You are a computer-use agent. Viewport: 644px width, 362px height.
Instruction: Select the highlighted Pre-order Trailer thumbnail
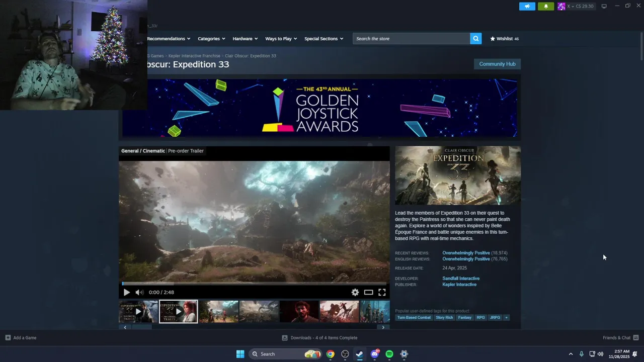point(179,312)
